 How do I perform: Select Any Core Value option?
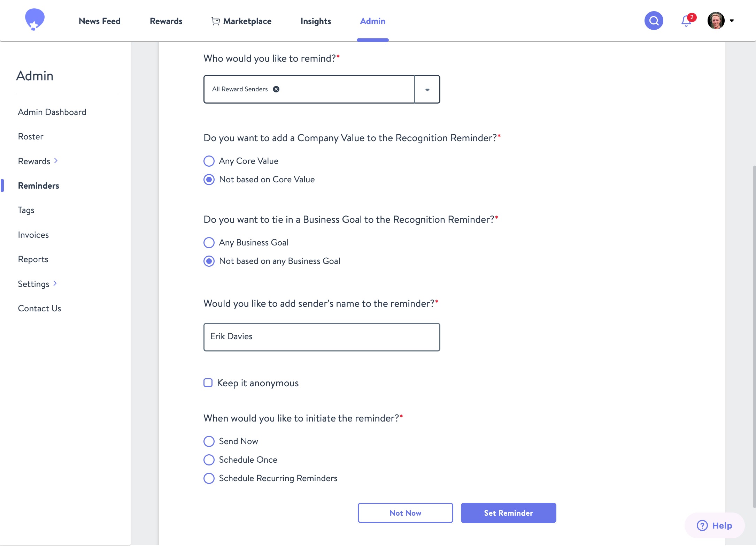209,161
